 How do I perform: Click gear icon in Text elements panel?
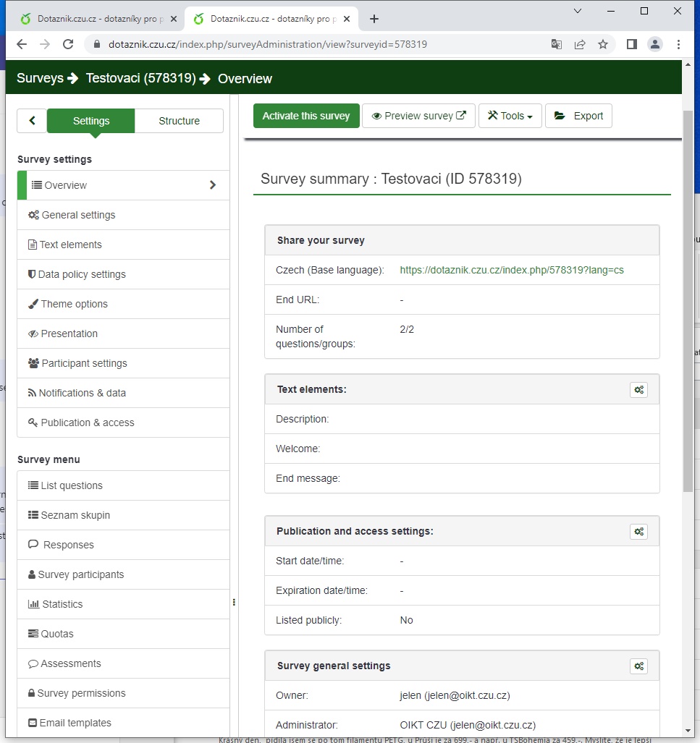pos(638,390)
